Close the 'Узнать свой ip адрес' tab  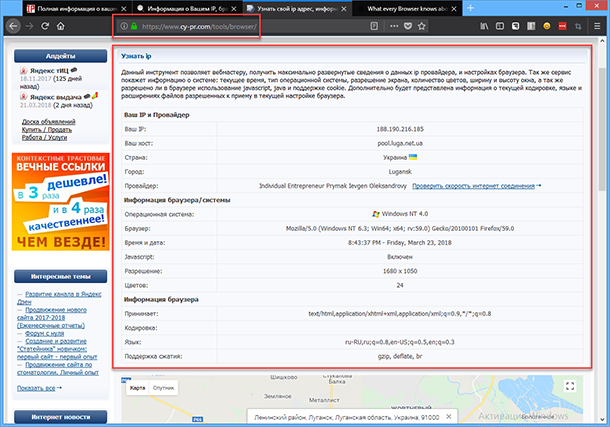coord(344,9)
